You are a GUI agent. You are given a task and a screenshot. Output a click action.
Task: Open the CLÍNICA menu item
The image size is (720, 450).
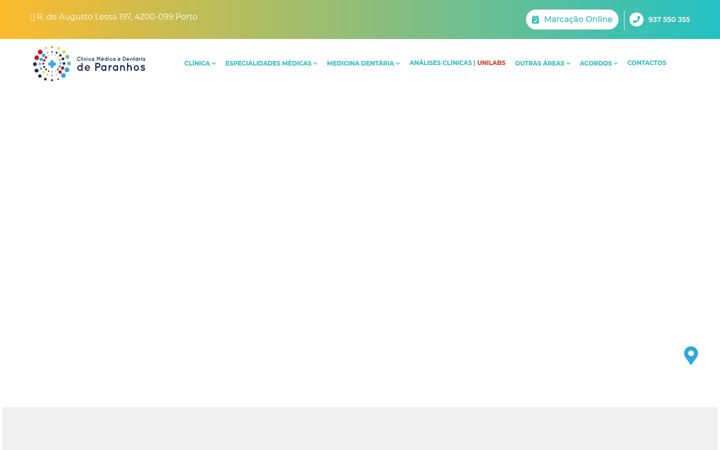[200, 63]
